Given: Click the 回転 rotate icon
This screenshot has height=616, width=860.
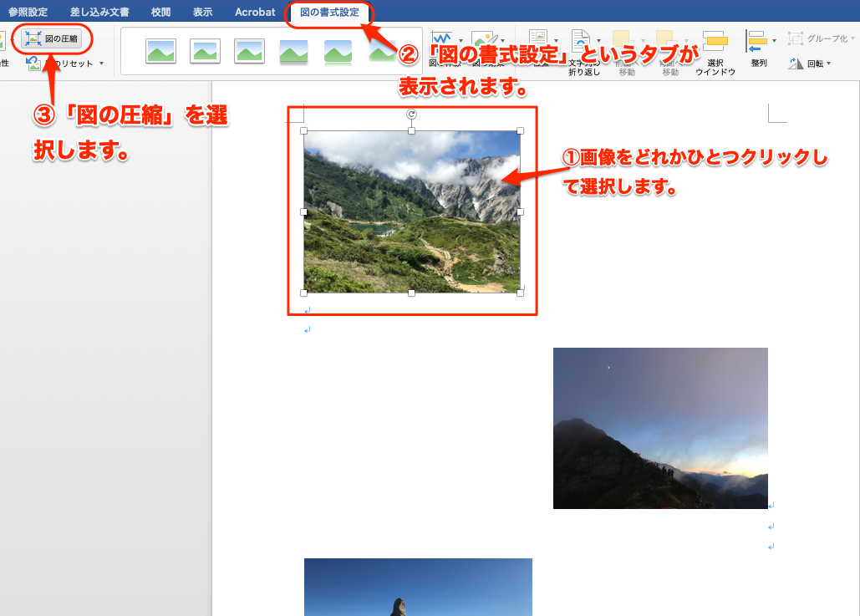Looking at the screenshot, I should [796, 64].
